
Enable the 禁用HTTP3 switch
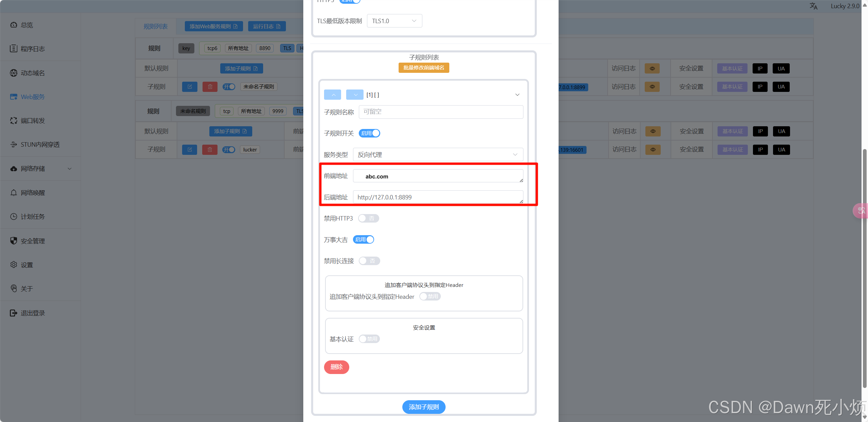368,218
